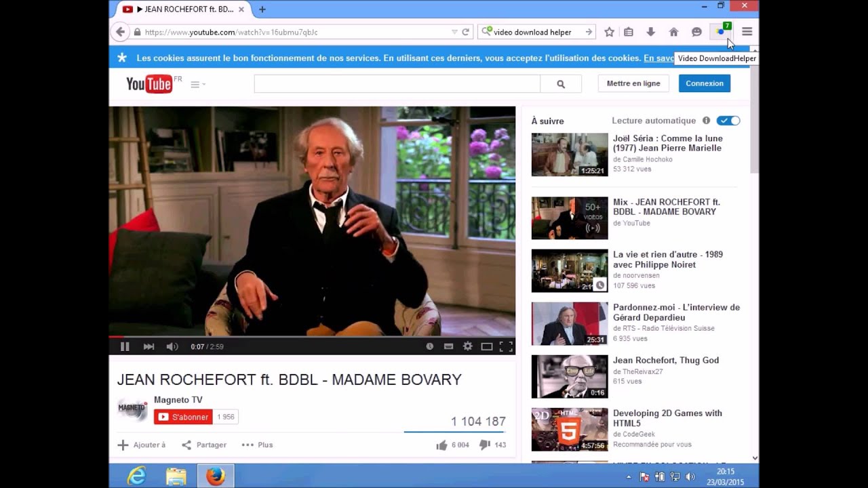This screenshot has width=868, height=488.
Task: Toggle subtitles icon in player
Action: [448, 346]
